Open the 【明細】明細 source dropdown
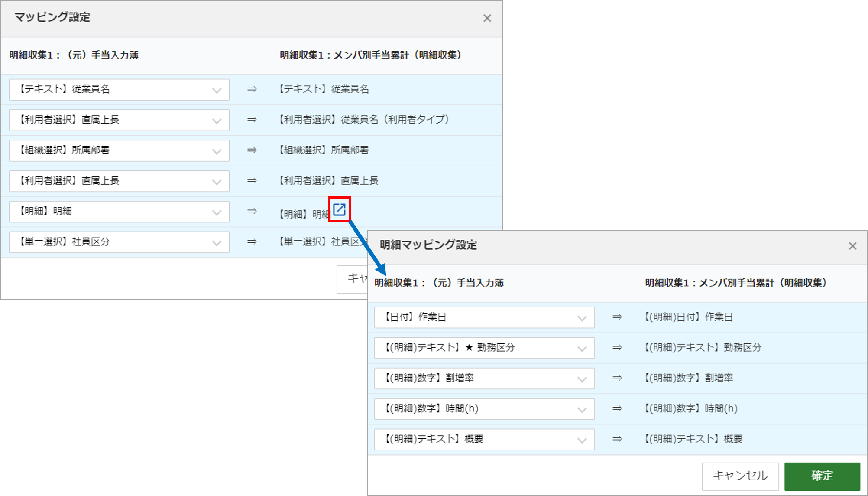868x496 pixels. [x=119, y=212]
